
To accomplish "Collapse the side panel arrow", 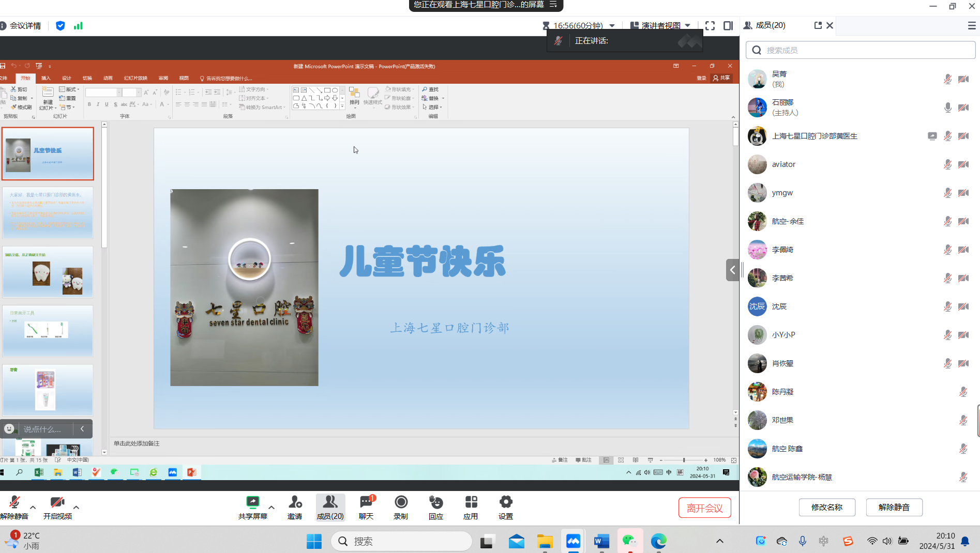I will [x=732, y=270].
